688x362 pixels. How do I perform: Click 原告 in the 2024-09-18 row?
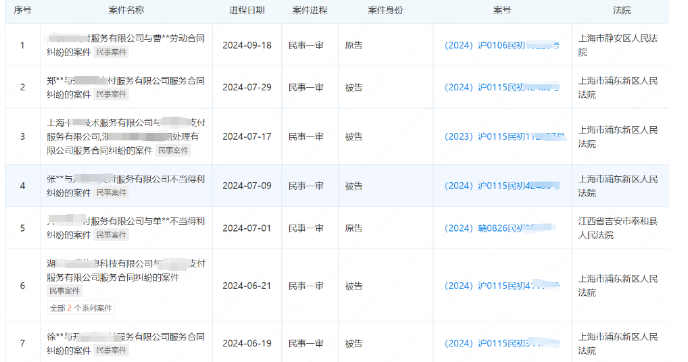pyautogui.click(x=354, y=45)
